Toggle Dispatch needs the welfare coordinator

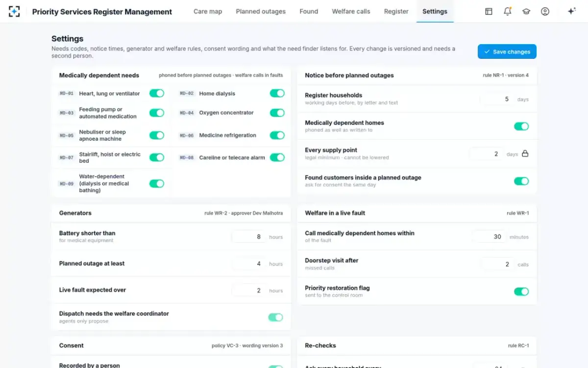pyautogui.click(x=275, y=317)
